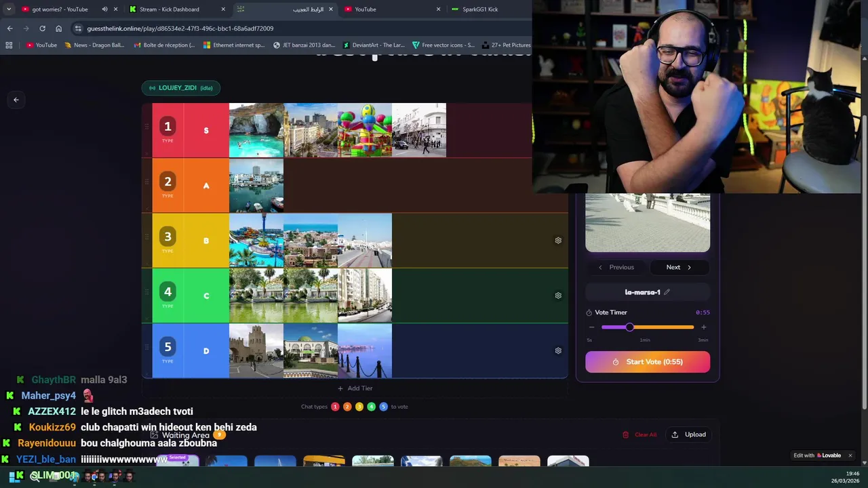Click blue chat type 5 circle

383,407
